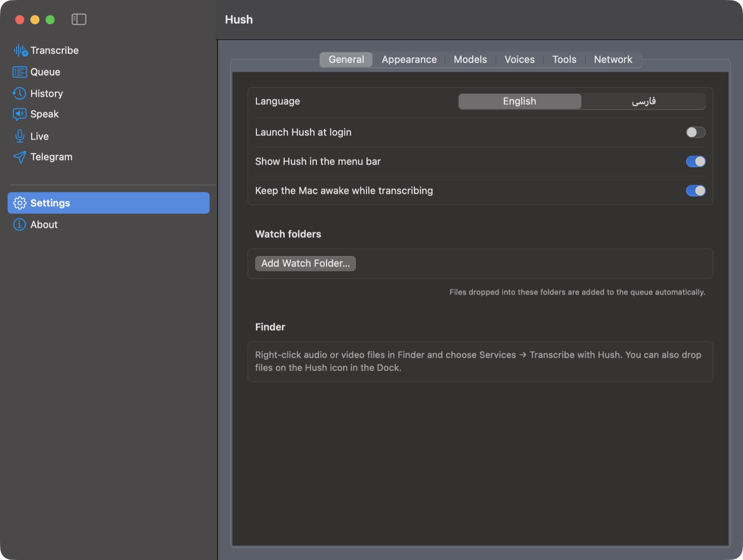Select the Speak label in sidebar

point(45,114)
